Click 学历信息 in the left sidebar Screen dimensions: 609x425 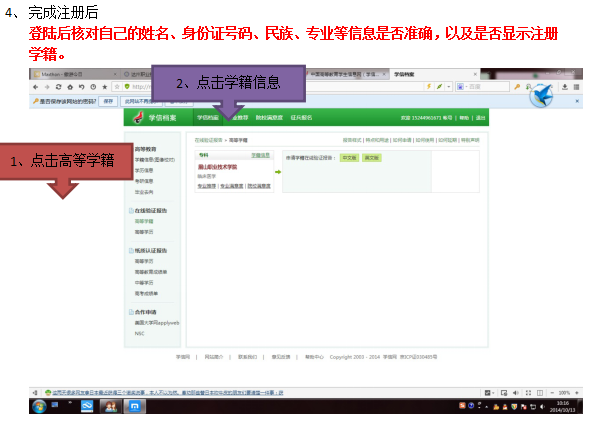point(144,170)
